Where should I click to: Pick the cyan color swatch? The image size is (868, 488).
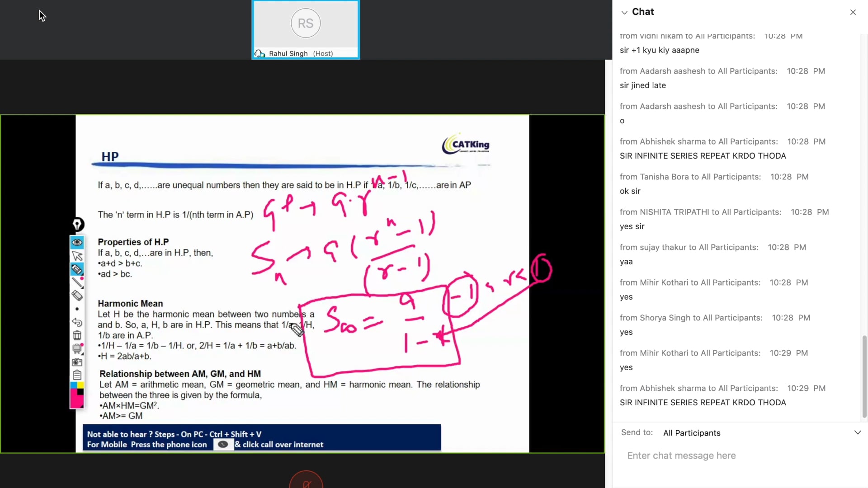74,385
